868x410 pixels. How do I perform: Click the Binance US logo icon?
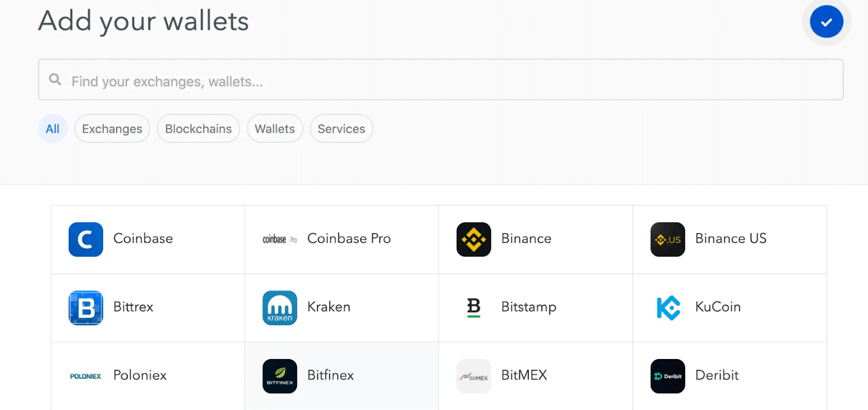668,239
